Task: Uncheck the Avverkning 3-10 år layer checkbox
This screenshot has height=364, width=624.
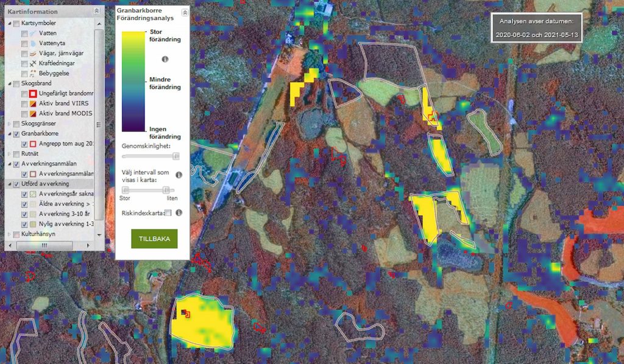Action: pyautogui.click(x=24, y=214)
